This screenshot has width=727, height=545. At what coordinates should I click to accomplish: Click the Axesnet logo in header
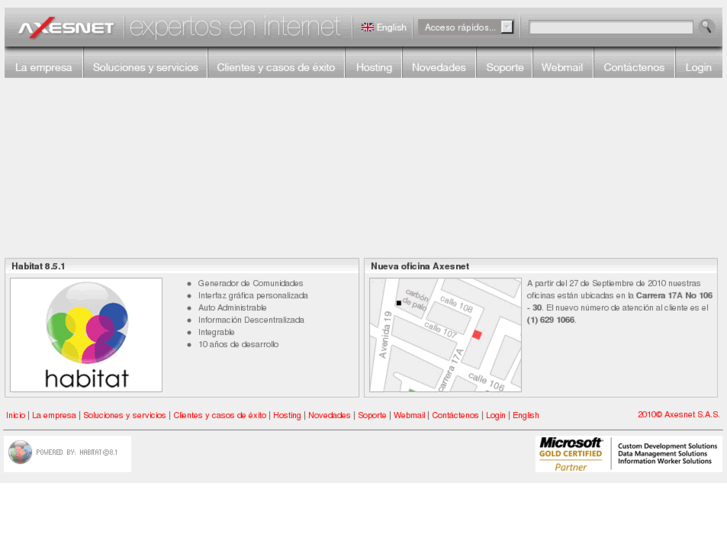66,28
